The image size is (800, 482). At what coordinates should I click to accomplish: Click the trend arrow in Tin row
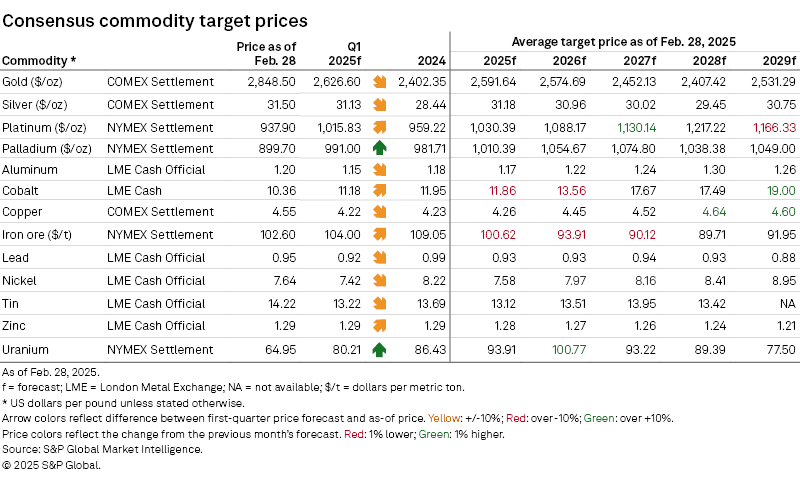tap(380, 302)
